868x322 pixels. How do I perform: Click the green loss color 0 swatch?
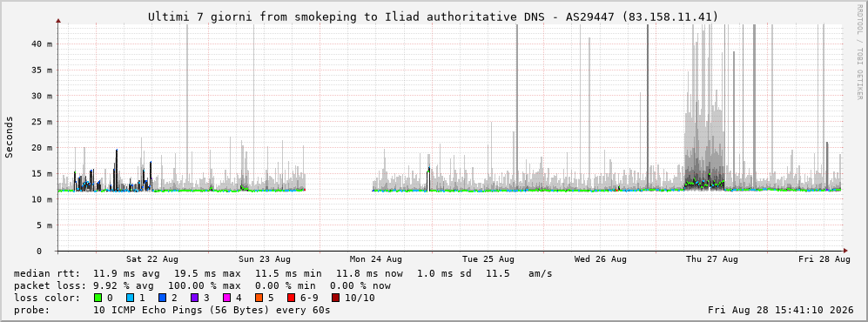point(98,298)
